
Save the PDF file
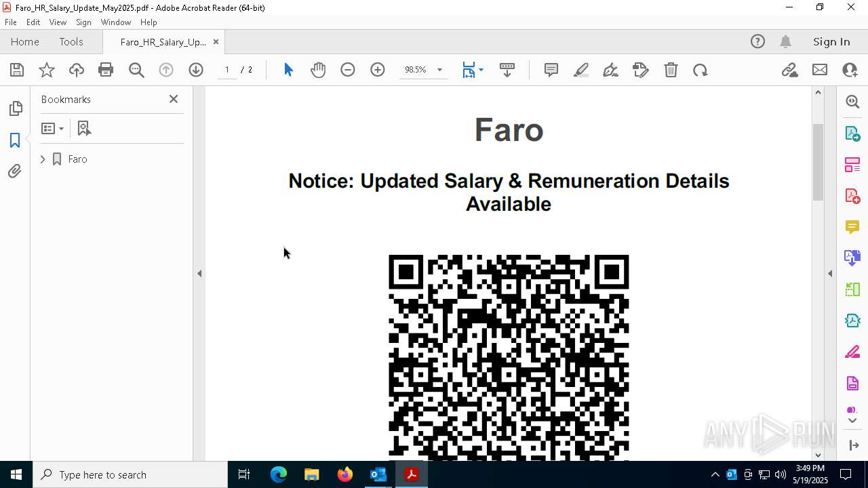[17, 70]
